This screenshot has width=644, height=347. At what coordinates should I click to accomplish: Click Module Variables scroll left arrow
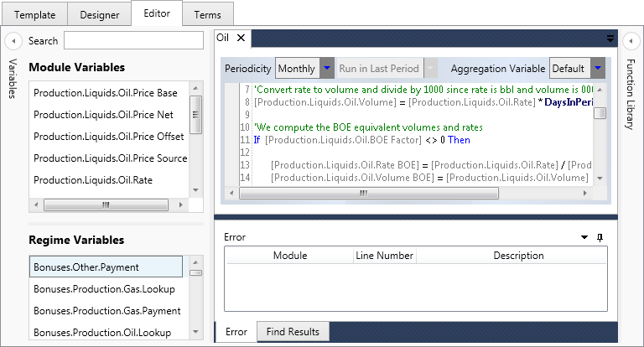[36, 205]
